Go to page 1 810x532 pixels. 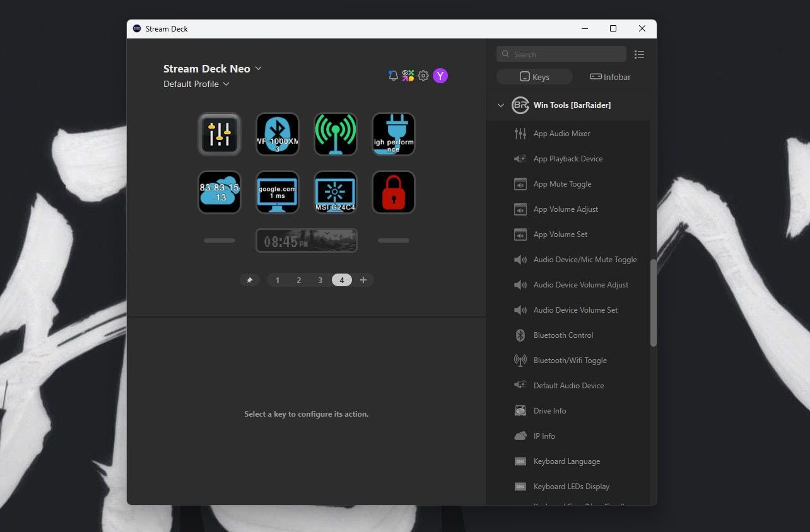(278, 280)
